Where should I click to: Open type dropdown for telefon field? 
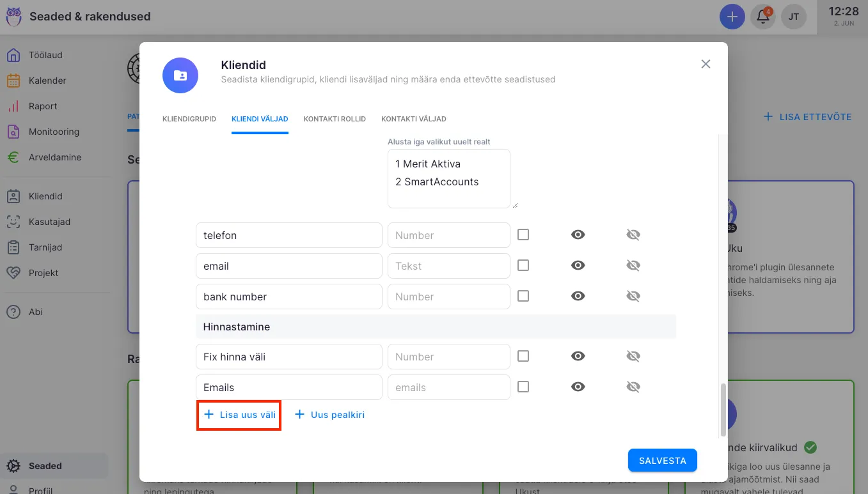click(x=448, y=235)
